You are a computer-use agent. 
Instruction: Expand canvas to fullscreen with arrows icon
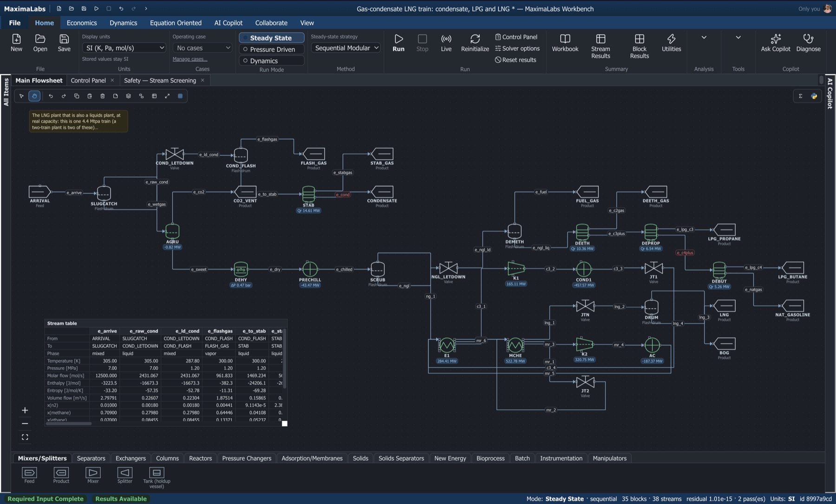coord(167,96)
